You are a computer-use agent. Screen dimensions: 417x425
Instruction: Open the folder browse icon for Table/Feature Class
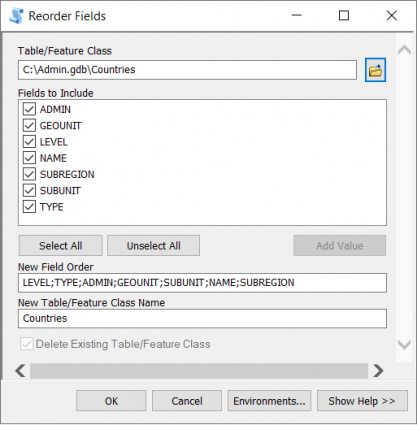coord(375,70)
